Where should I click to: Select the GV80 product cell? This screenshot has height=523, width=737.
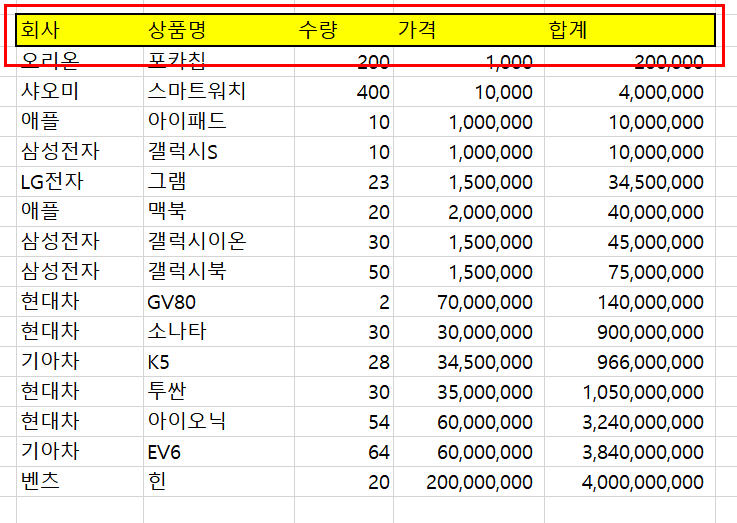tap(219, 302)
